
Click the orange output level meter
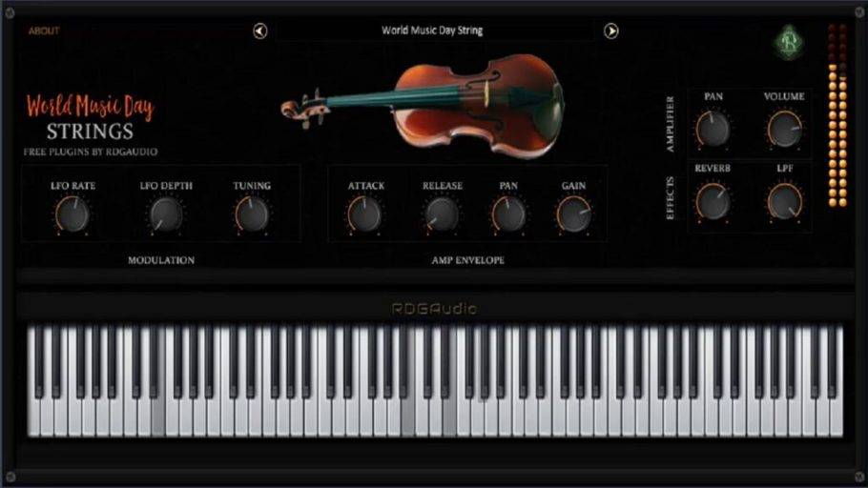(x=837, y=133)
